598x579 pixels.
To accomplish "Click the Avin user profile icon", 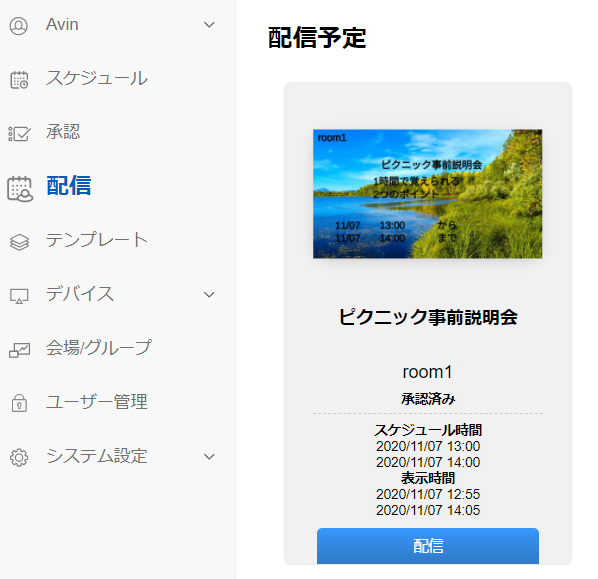I will 18,26.
